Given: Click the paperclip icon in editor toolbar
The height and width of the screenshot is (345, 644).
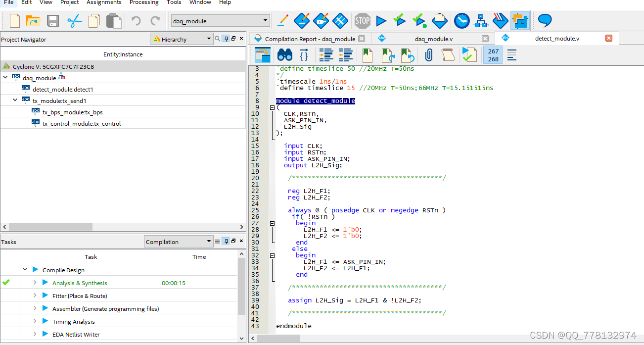Looking at the screenshot, I should [429, 54].
